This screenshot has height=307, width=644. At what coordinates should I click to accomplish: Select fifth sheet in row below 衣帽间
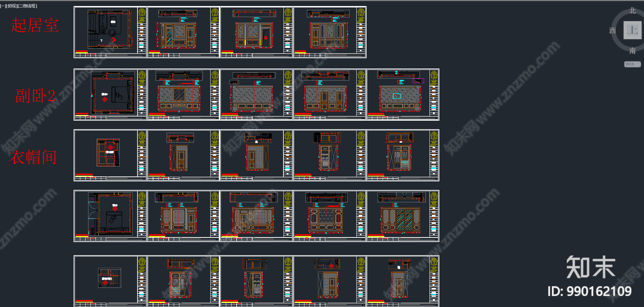coord(403,216)
